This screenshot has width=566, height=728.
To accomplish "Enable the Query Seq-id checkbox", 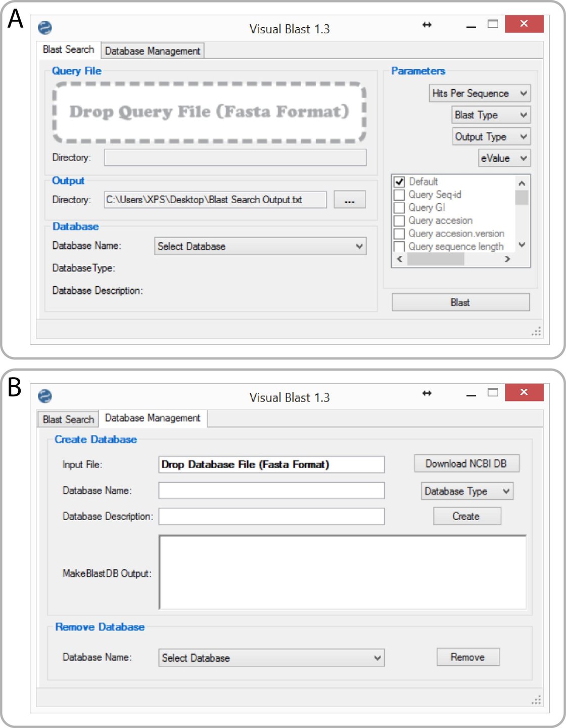I will tap(399, 195).
